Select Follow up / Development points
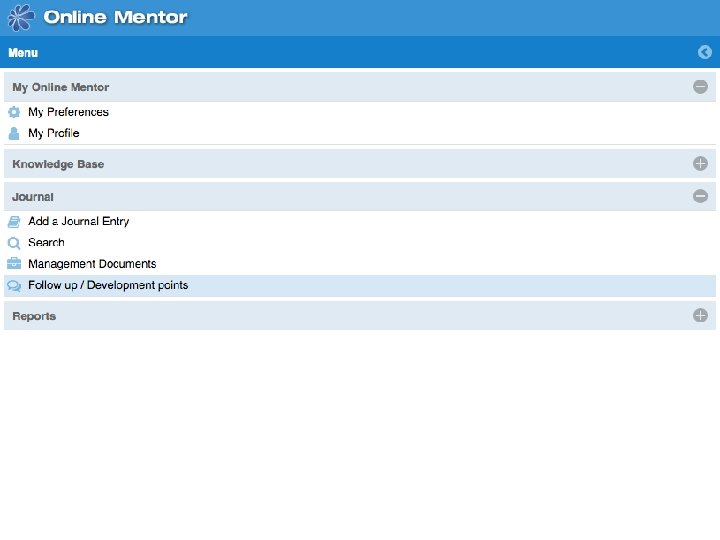The width and height of the screenshot is (720, 540). pyautogui.click(x=360, y=286)
